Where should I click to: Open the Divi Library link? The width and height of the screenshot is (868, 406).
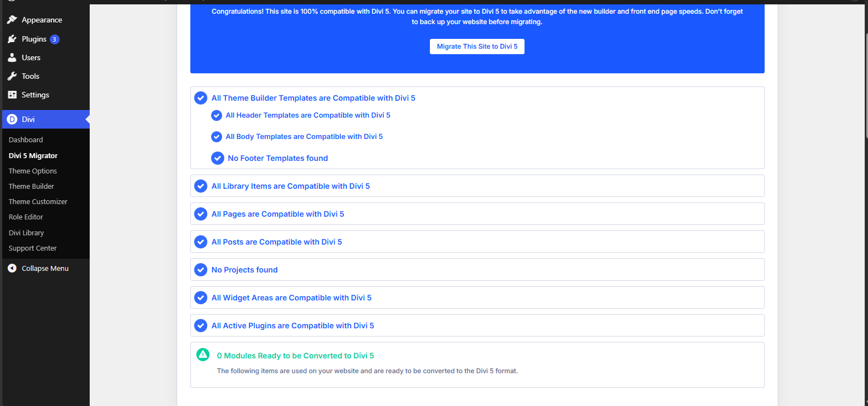pos(26,233)
